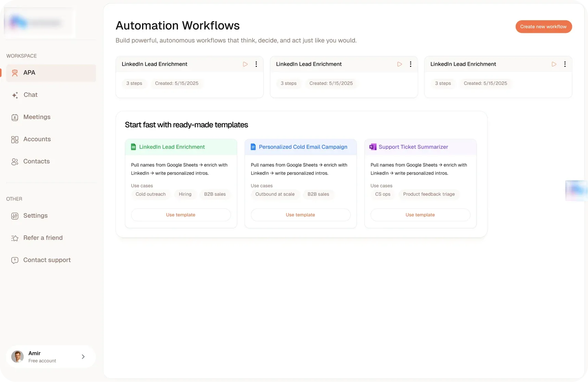The height and width of the screenshot is (382, 588).
Task: Run the third LinkedIn Lead Enrichment workflow
Action: click(554, 64)
